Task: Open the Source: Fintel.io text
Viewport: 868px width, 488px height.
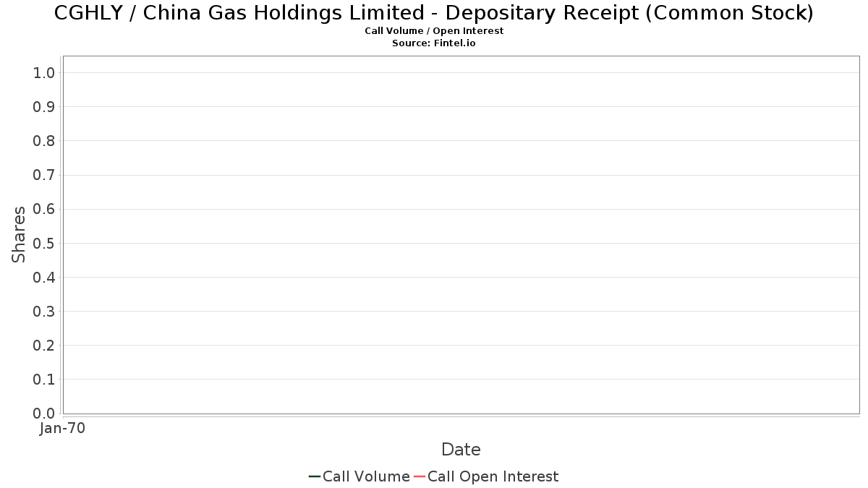Action: click(x=434, y=43)
